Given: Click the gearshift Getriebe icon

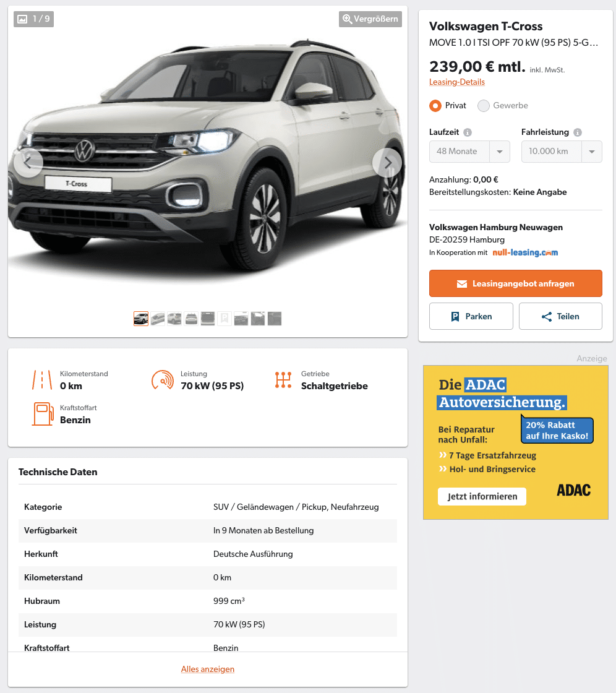Looking at the screenshot, I should click(283, 380).
